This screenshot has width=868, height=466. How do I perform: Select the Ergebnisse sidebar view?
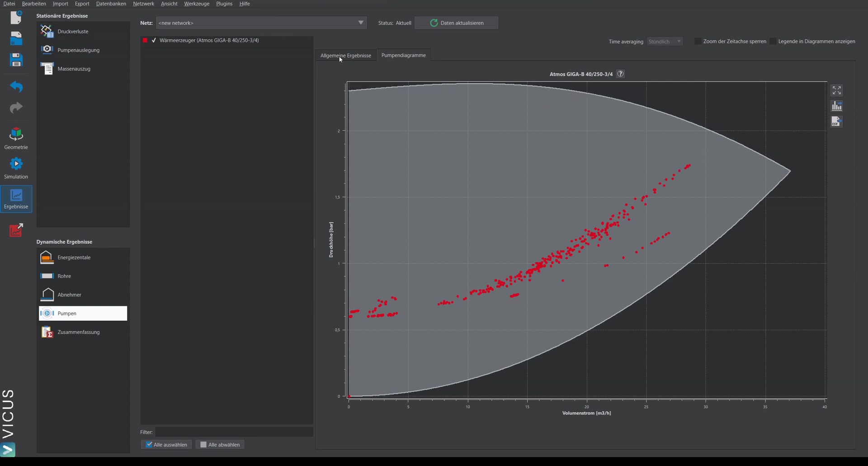point(16,199)
